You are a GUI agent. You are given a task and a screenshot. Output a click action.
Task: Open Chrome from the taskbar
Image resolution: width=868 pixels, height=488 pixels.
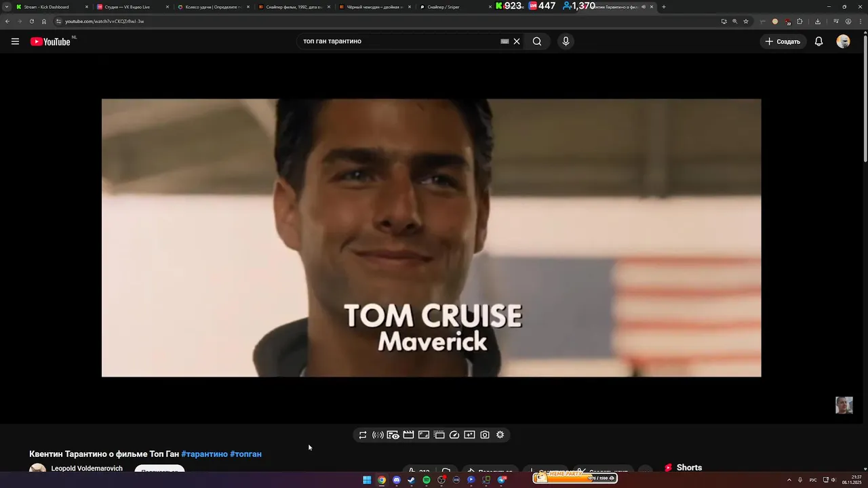tap(382, 480)
